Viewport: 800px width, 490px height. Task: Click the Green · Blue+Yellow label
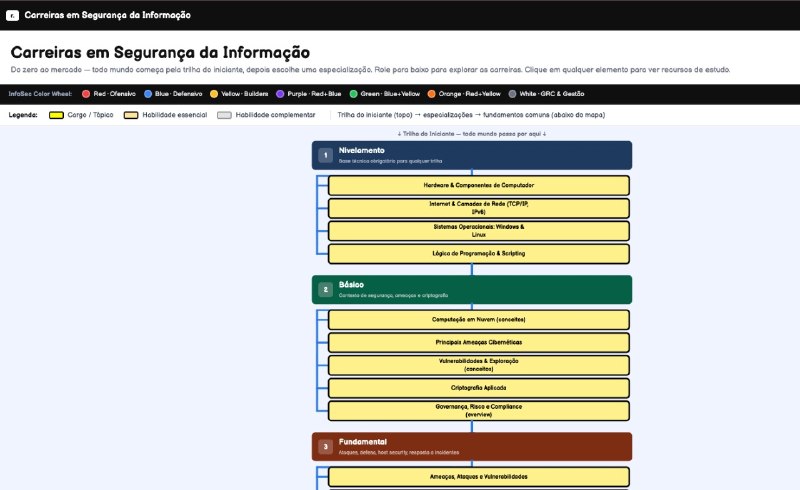(390, 94)
